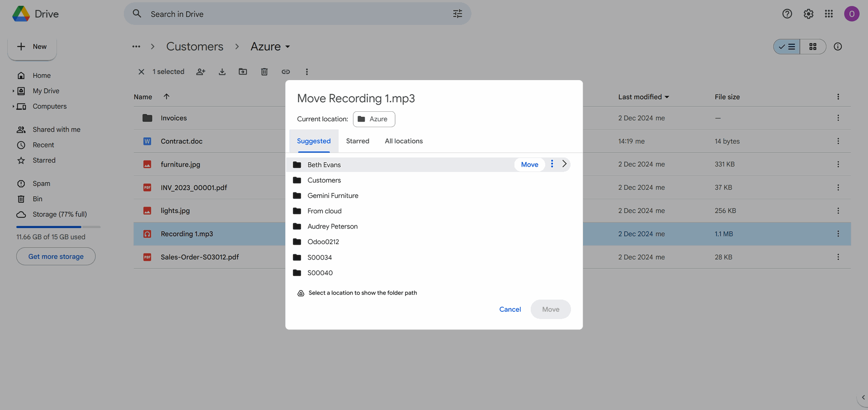This screenshot has width=868, height=410.
Task: Open Drive settings gear
Action: (808, 14)
